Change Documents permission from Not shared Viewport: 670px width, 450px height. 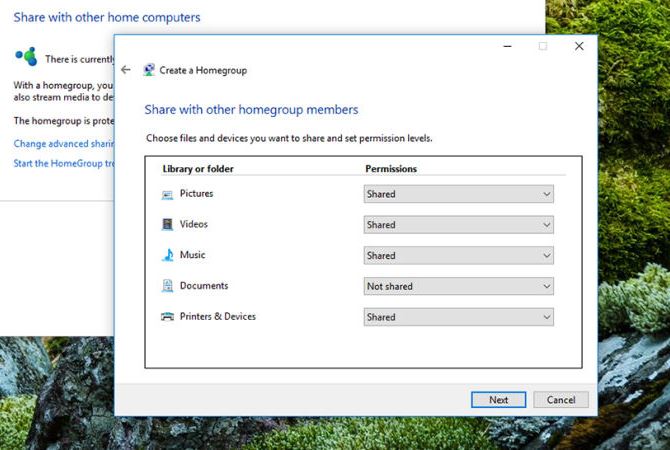458,287
